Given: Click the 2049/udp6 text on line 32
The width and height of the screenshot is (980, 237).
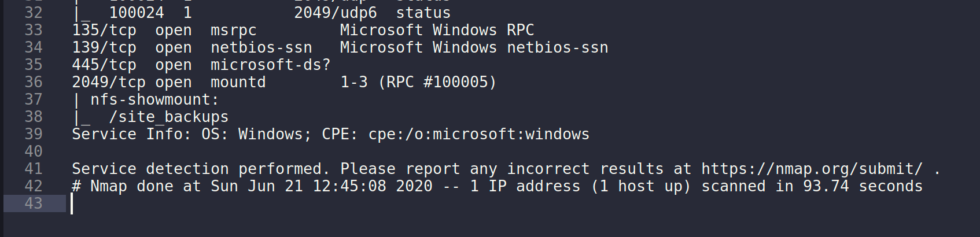Looking at the screenshot, I should (335, 13).
